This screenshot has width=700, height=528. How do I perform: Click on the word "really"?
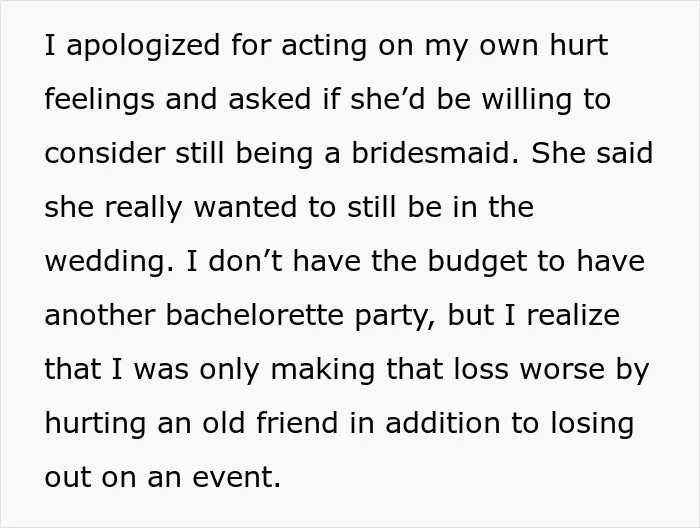[x=143, y=208]
